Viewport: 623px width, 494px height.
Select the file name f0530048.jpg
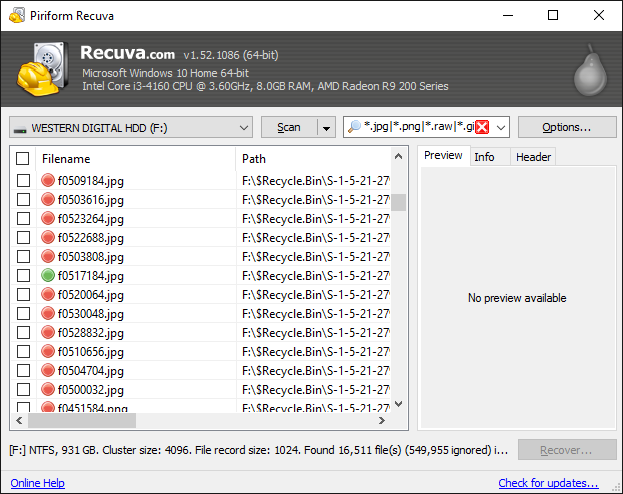[x=91, y=314]
